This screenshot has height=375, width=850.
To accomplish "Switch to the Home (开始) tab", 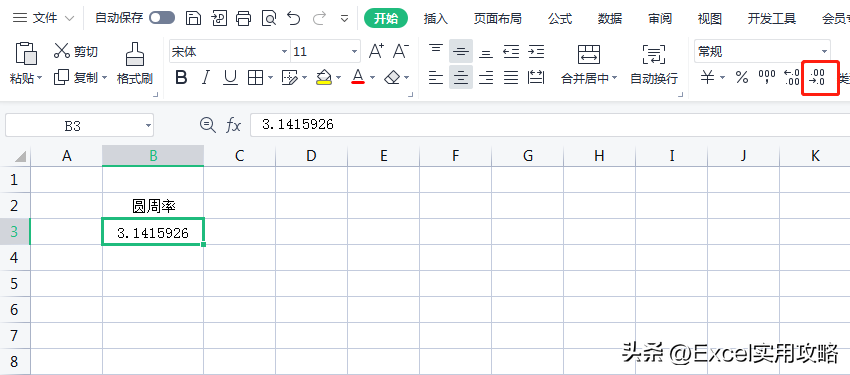I will (x=385, y=18).
